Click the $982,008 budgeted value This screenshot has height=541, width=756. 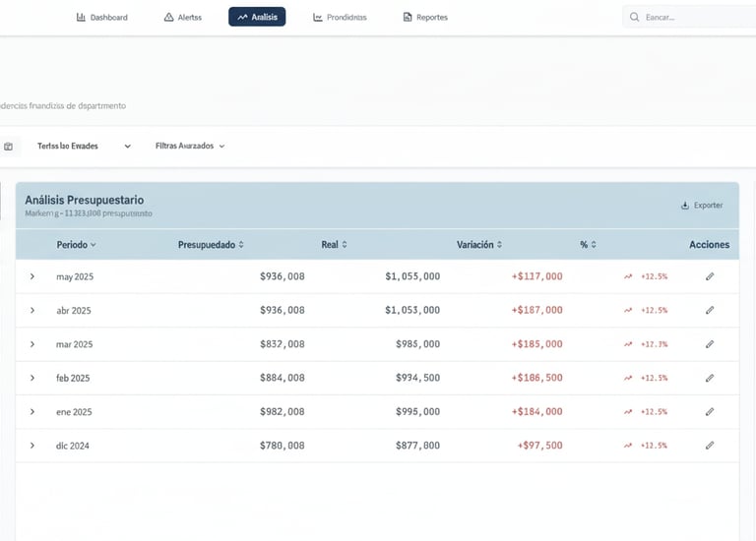pyautogui.click(x=283, y=411)
